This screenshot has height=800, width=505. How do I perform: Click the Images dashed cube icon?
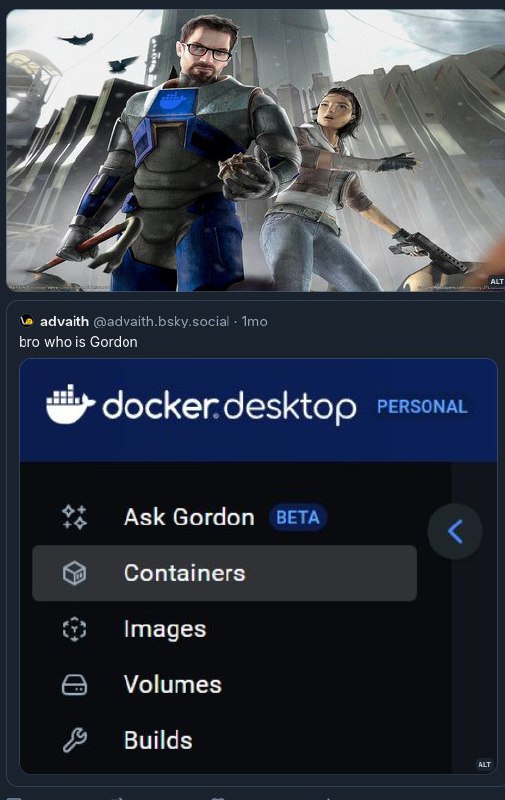(x=74, y=629)
